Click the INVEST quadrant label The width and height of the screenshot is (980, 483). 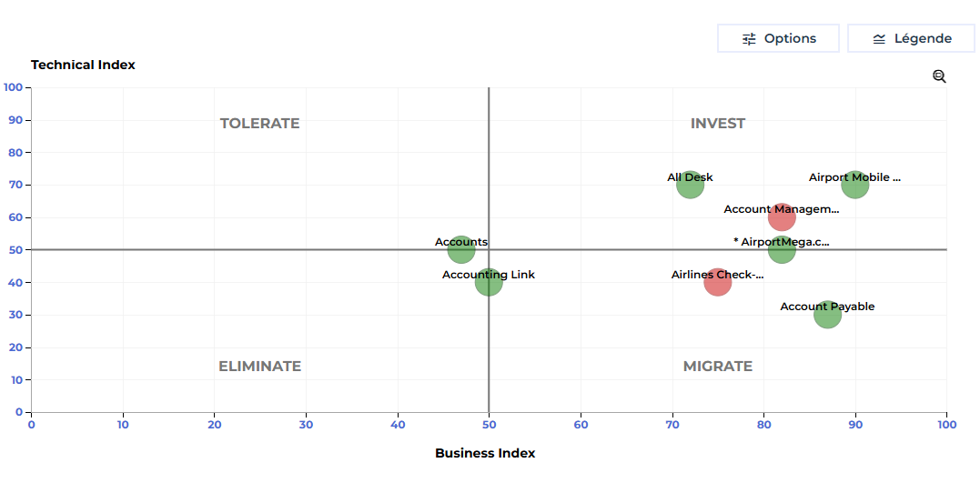click(718, 124)
